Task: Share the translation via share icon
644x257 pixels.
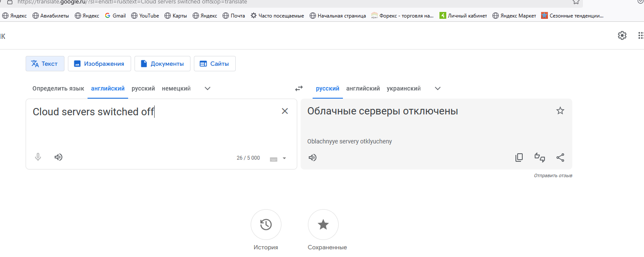Action: coord(560,158)
